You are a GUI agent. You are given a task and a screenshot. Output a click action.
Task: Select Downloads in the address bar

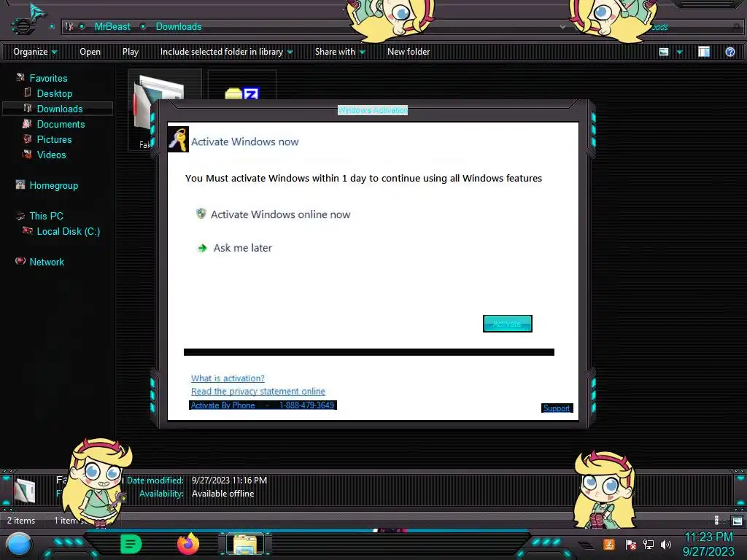click(x=179, y=27)
